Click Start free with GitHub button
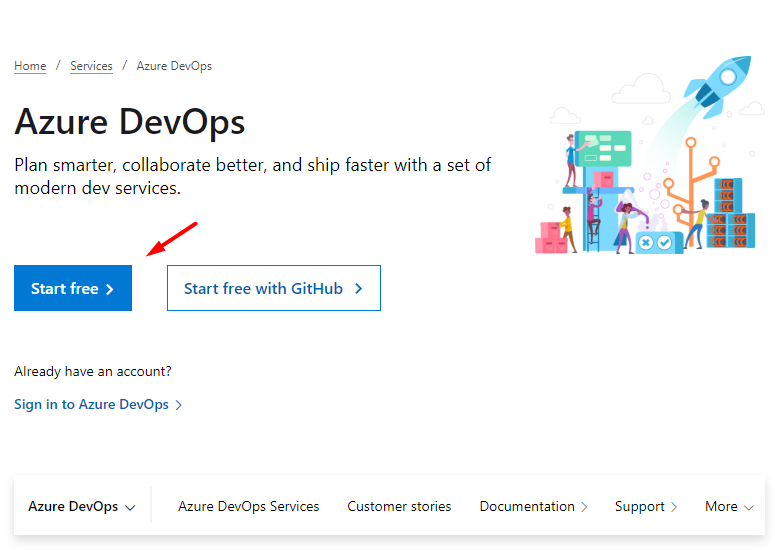This screenshot has width=775, height=550. pos(274,288)
